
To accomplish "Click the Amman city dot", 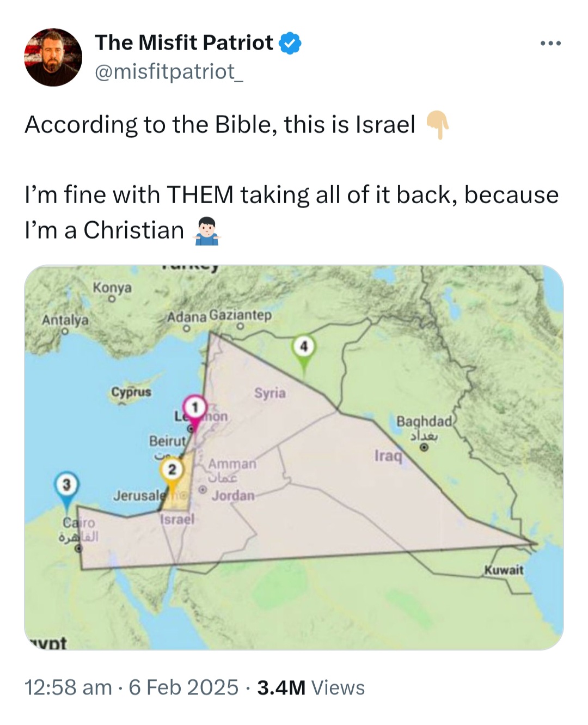I will (202, 488).
